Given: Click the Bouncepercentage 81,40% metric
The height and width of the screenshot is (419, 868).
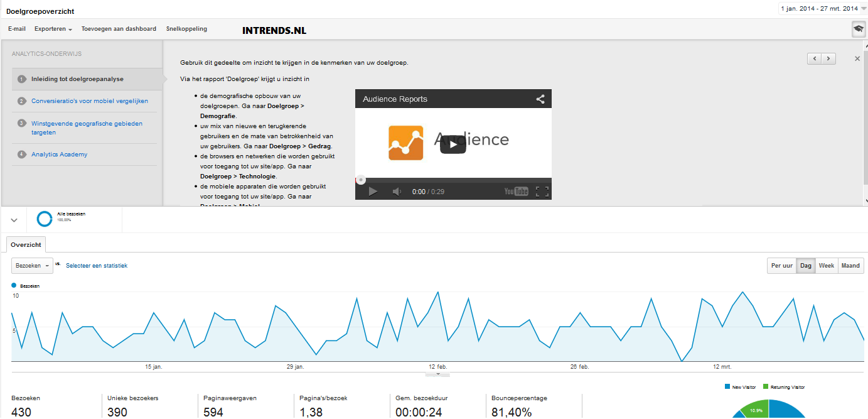Looking at the screenshot, I should tap(519, 406).
